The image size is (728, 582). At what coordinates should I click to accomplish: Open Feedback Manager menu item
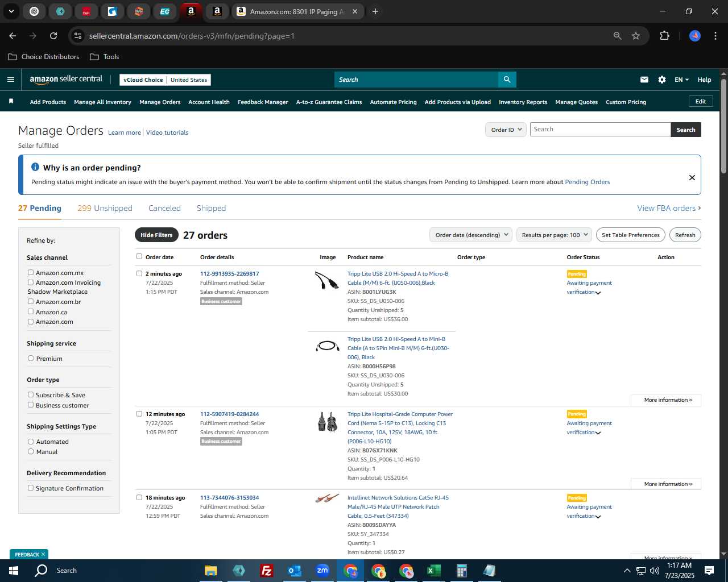pos(263,102)
